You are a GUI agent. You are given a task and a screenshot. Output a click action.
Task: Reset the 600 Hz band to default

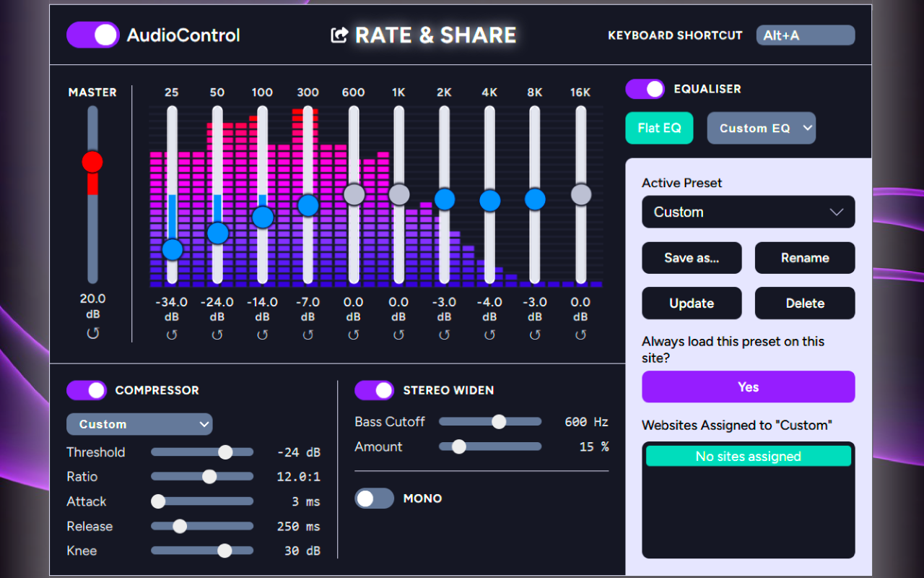(x=353, y=335)
